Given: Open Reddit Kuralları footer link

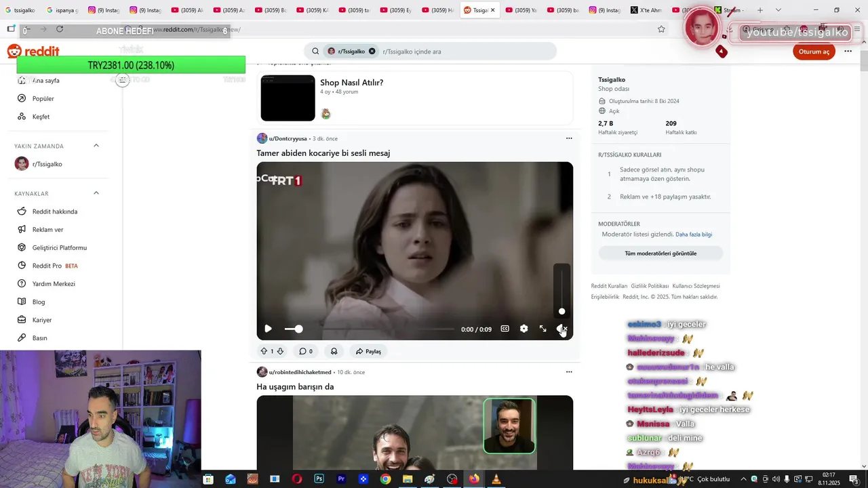Looking at the screenshot, I should 609,286.
